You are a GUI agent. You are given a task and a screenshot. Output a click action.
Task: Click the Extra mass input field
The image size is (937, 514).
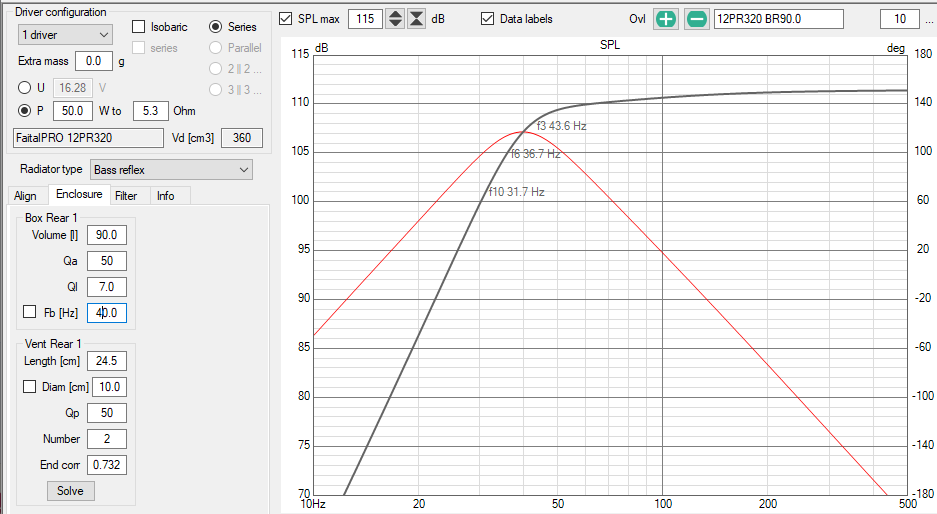93,61
